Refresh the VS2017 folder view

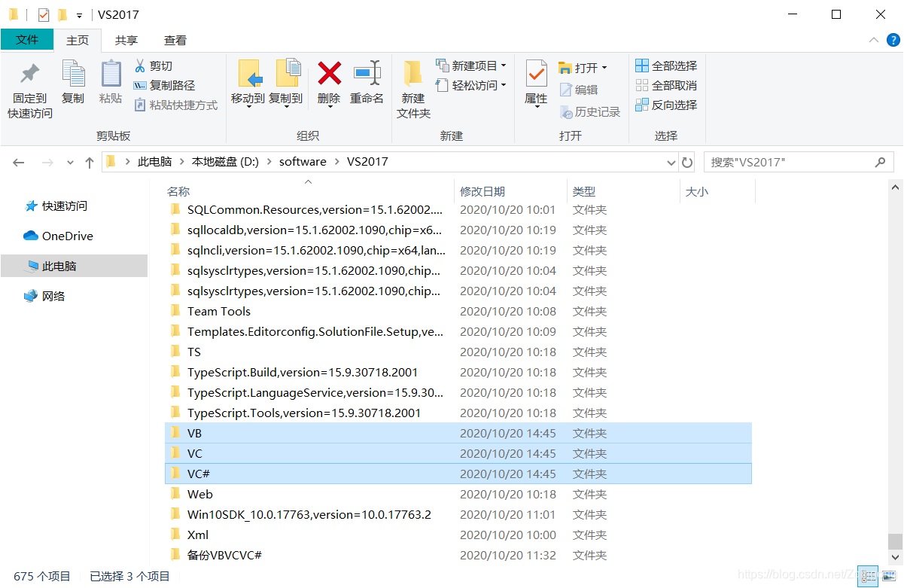click(x=686, y=162)
